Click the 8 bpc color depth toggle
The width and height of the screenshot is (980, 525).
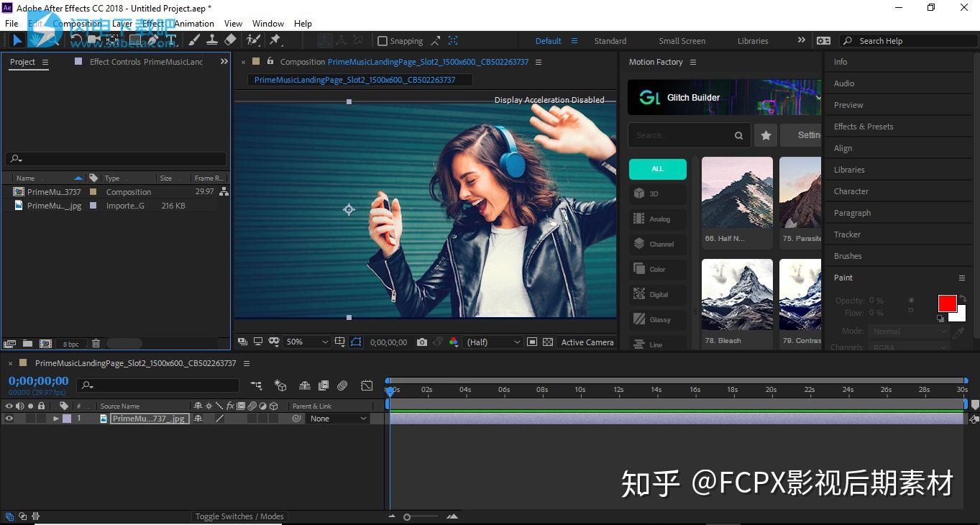(x=70, y=344)
